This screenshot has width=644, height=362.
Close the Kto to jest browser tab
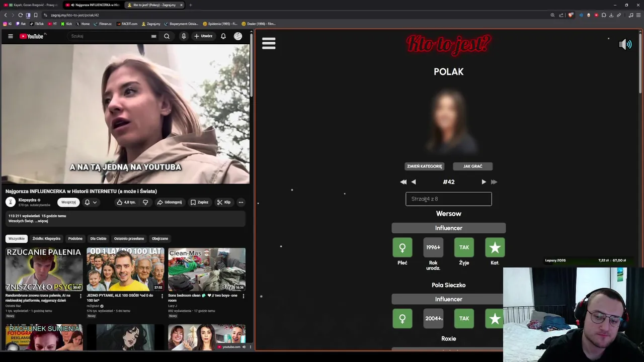click(x=181, y=5)
